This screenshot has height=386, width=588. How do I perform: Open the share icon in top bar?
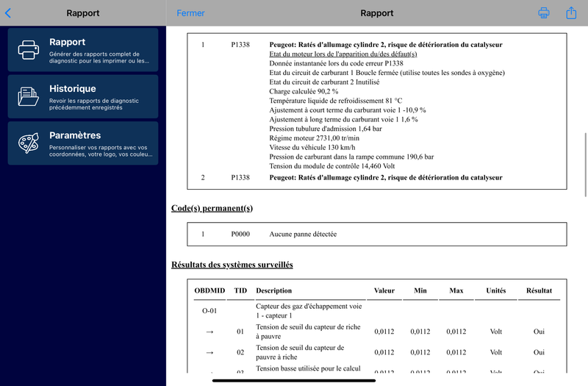tap(571, 12)
